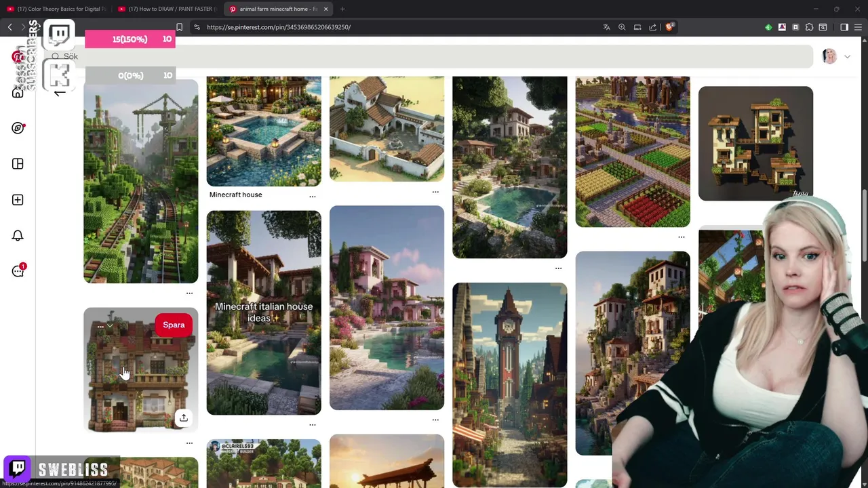The image size is (868, 488).
Task: Open more options under garden pool pin
Action: tap(558, 268)
